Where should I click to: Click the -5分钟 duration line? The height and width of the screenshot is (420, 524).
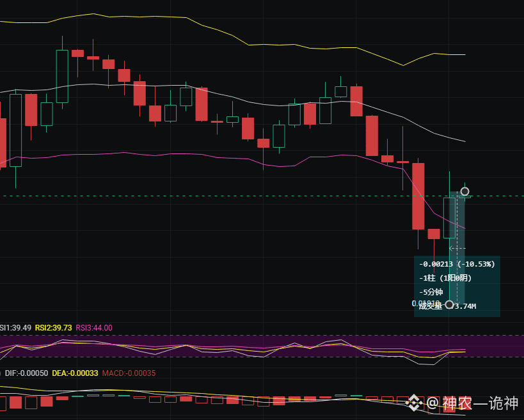pyautogui.click(x=431, y=292)
